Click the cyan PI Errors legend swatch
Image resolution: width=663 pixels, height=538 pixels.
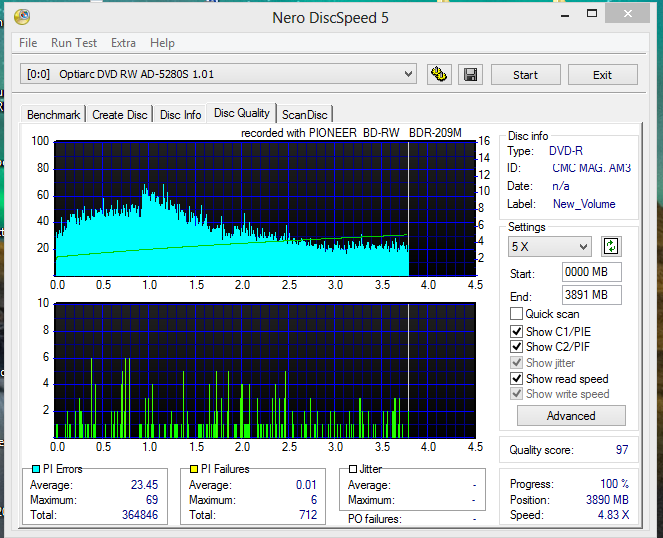36,469
